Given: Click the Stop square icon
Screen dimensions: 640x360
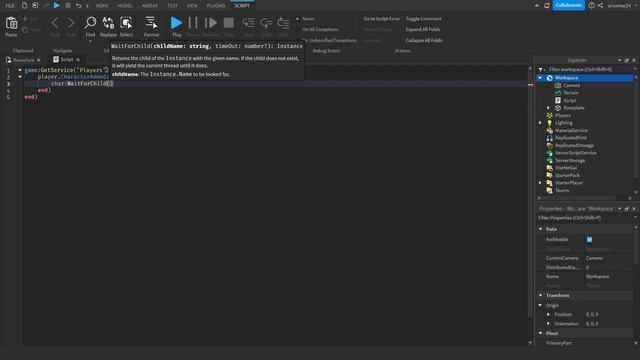Looking at the screenshot, I should point(229,23).
